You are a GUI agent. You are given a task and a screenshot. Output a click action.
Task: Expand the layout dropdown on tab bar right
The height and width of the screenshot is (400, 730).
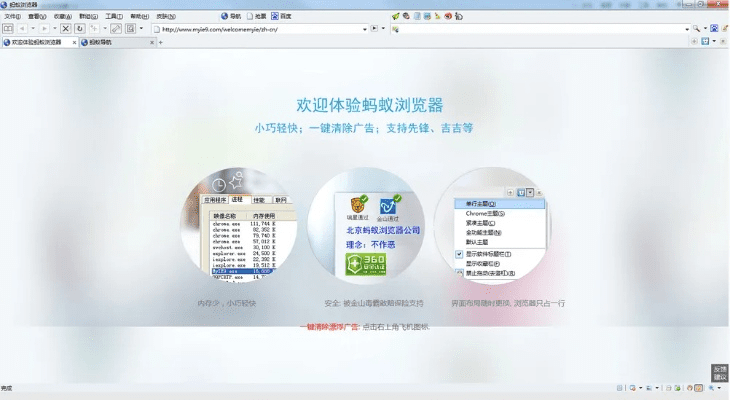[714, 41]
